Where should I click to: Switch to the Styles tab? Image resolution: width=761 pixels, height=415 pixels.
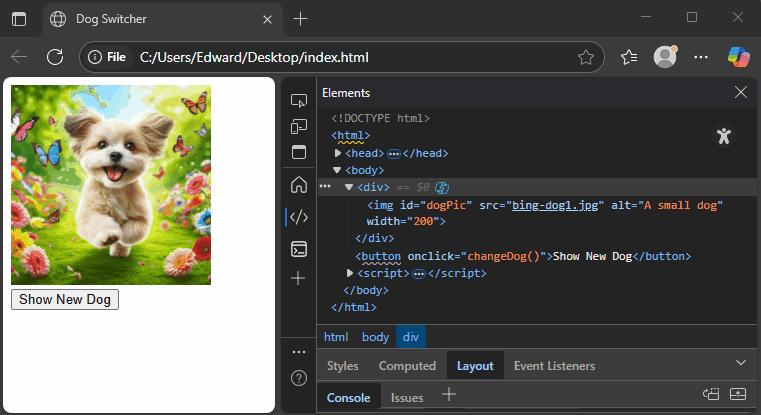[342, 365]
